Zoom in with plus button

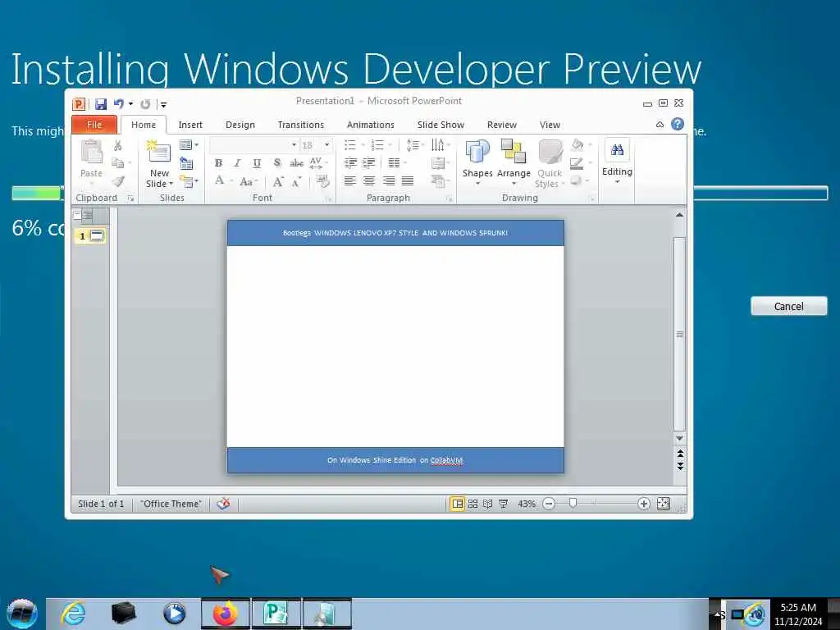click(643, 504)
